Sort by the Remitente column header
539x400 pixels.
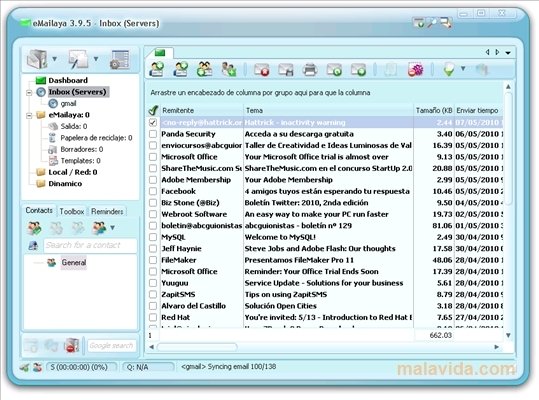click(202, 110)
